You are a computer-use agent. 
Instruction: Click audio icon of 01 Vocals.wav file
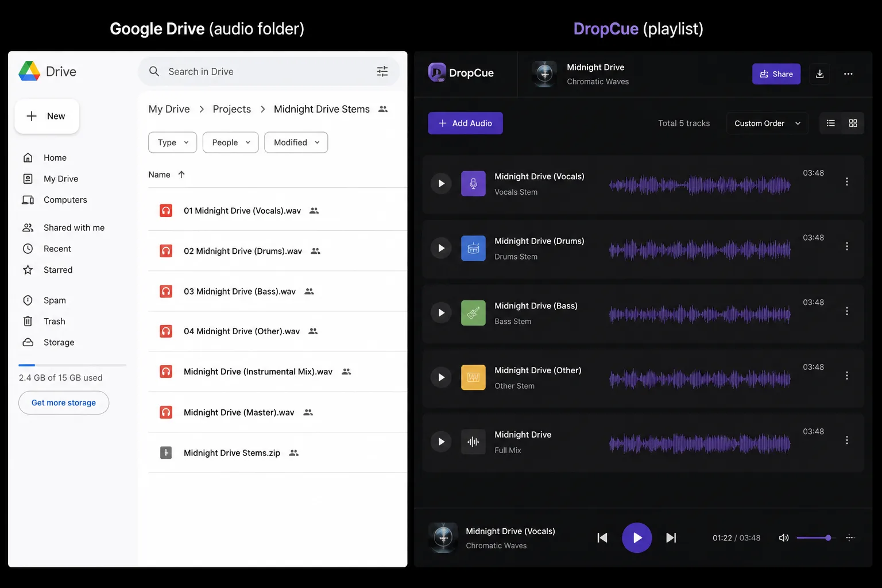166,211
